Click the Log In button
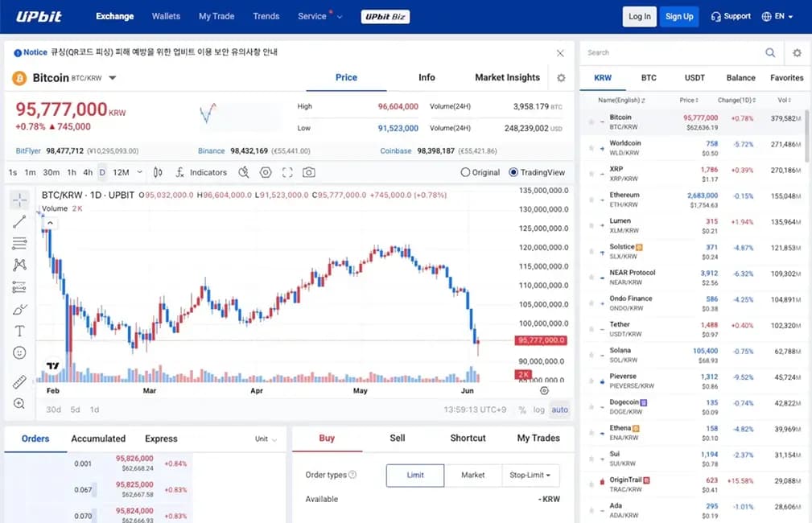The image size is (812, 523). [x=640, y=17]
